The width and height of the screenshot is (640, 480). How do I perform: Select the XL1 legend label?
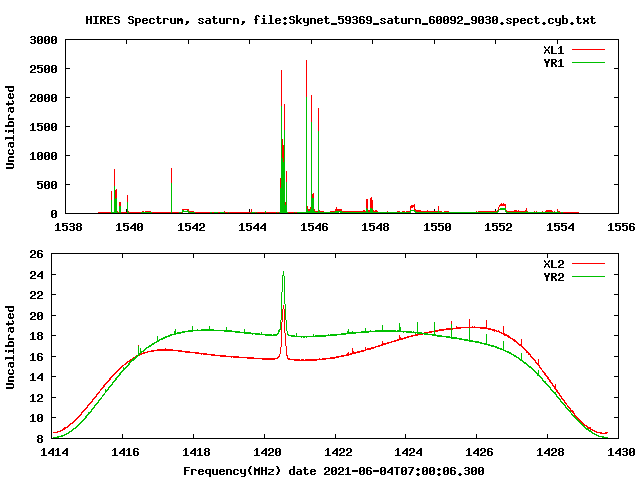click(554, 49)
